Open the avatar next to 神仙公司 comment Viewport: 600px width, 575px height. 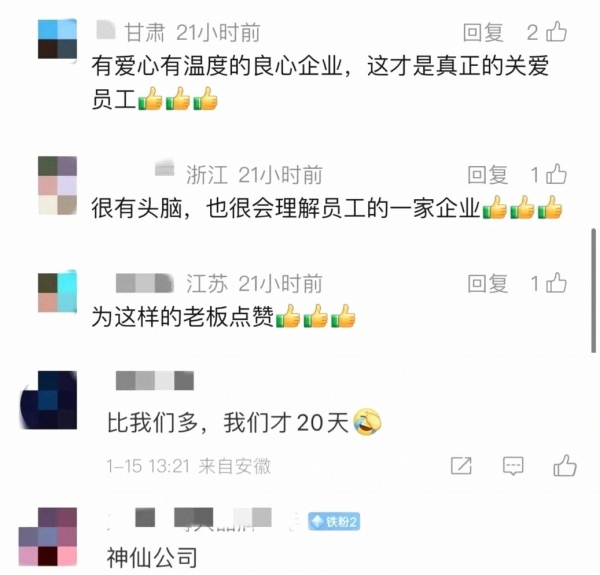tap(48, 537)
